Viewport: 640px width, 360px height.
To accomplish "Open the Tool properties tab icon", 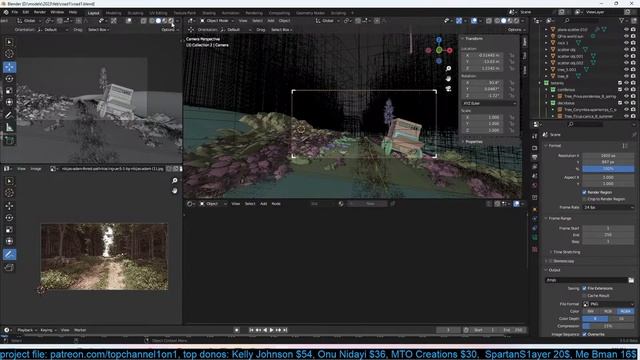I will (535, 136).
